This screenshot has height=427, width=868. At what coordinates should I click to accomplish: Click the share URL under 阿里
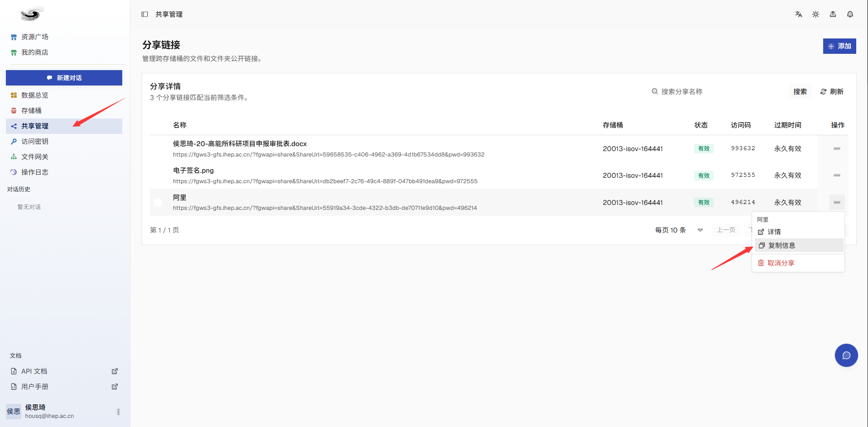point(325,208)
